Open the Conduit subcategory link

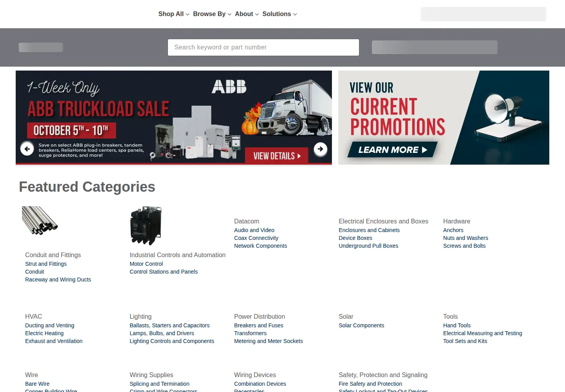coord(35,272)
